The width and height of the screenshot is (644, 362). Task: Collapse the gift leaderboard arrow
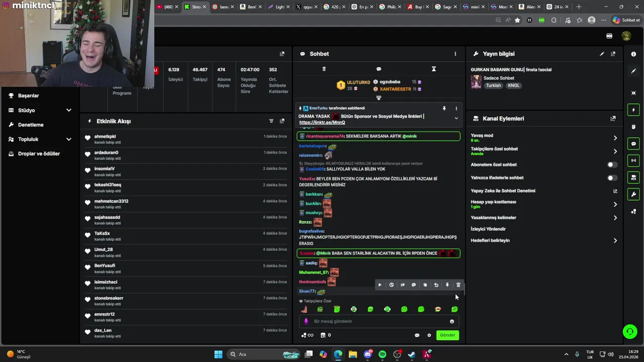(x=379, y=98)
